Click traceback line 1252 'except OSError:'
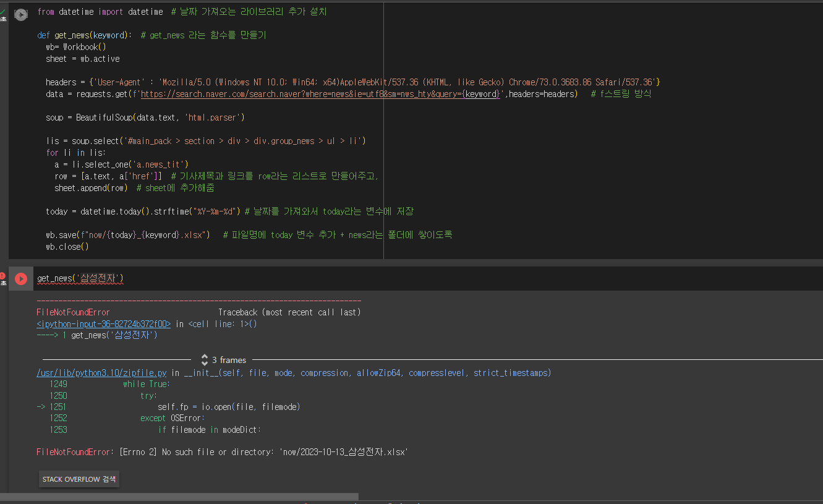823x504 pixels. (173, 418)
